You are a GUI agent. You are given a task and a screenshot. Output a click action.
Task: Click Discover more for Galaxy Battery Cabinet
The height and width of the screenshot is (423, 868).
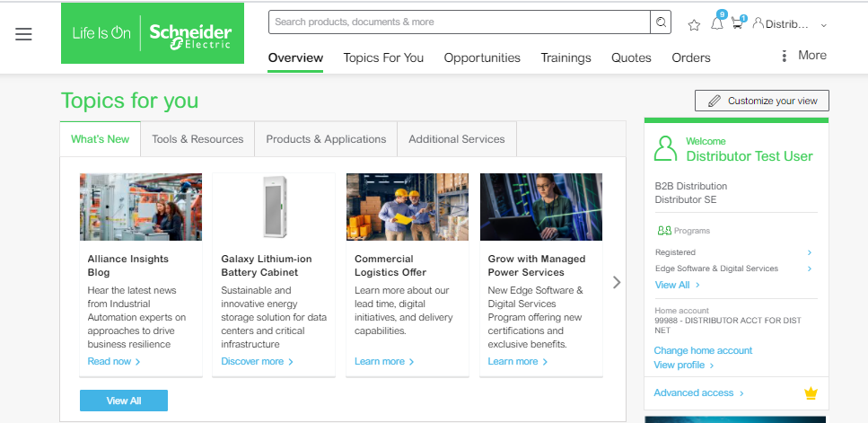coord(258,362)
